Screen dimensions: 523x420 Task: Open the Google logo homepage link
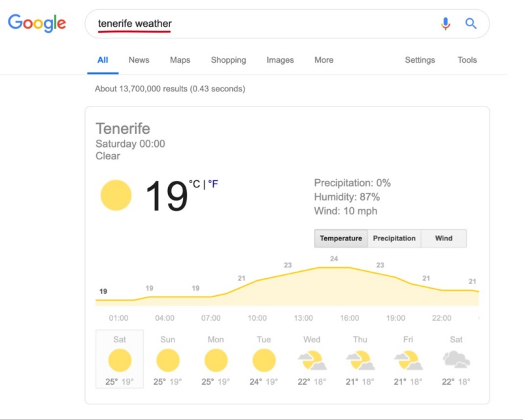37,23
